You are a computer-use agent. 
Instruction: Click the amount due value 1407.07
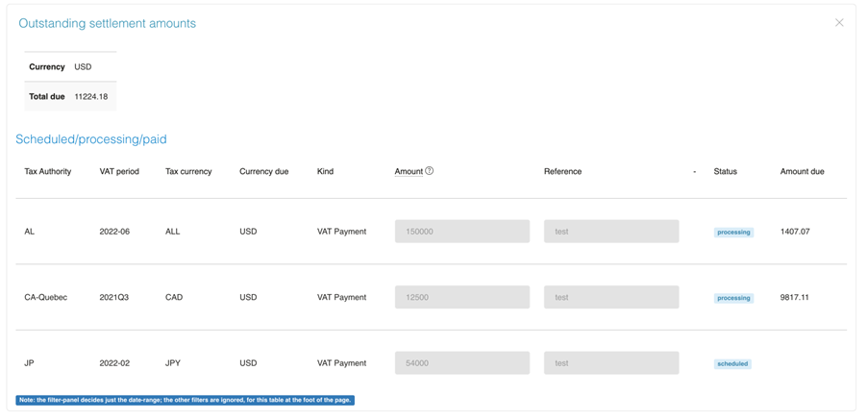(795, 232)
